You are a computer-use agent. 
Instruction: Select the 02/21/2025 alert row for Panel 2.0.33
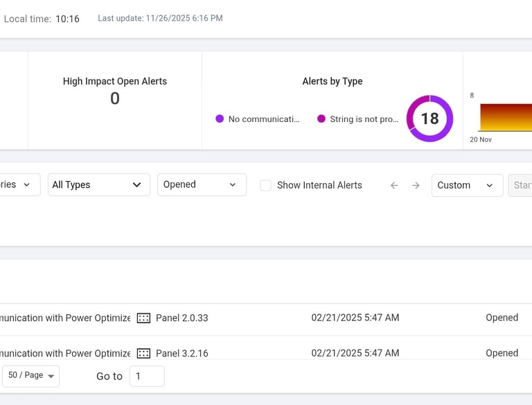coord(355,318)
